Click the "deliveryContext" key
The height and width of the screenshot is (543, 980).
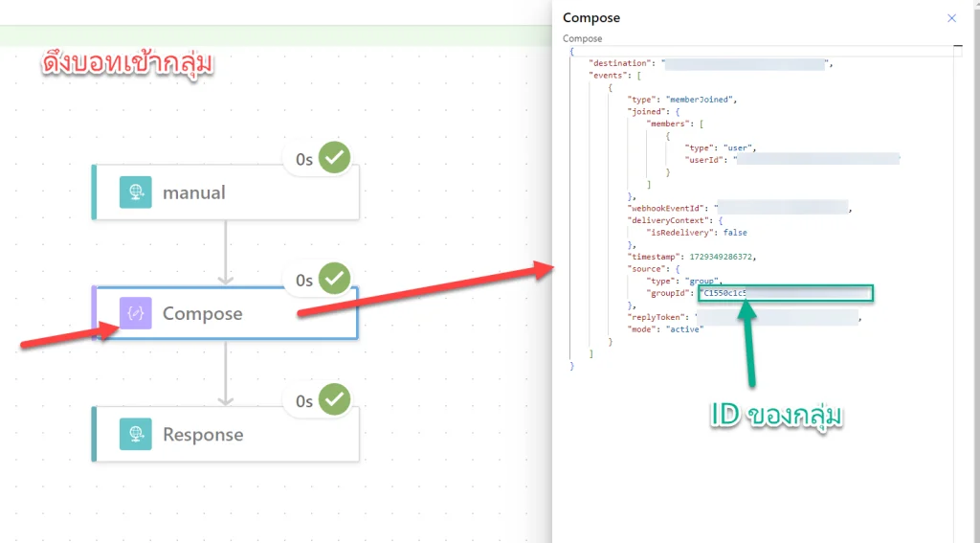tap(670, 220)
